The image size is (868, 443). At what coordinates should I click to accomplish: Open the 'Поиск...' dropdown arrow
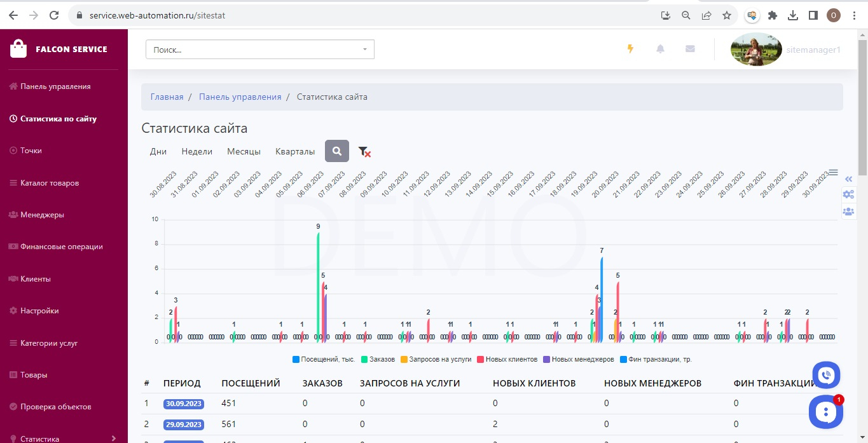tap(365, 50)
